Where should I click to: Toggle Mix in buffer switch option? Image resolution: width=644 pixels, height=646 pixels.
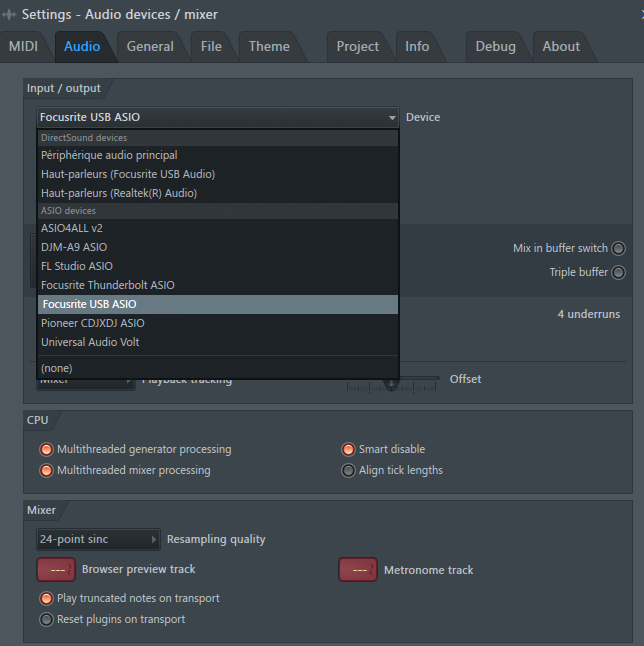point(618,248)
